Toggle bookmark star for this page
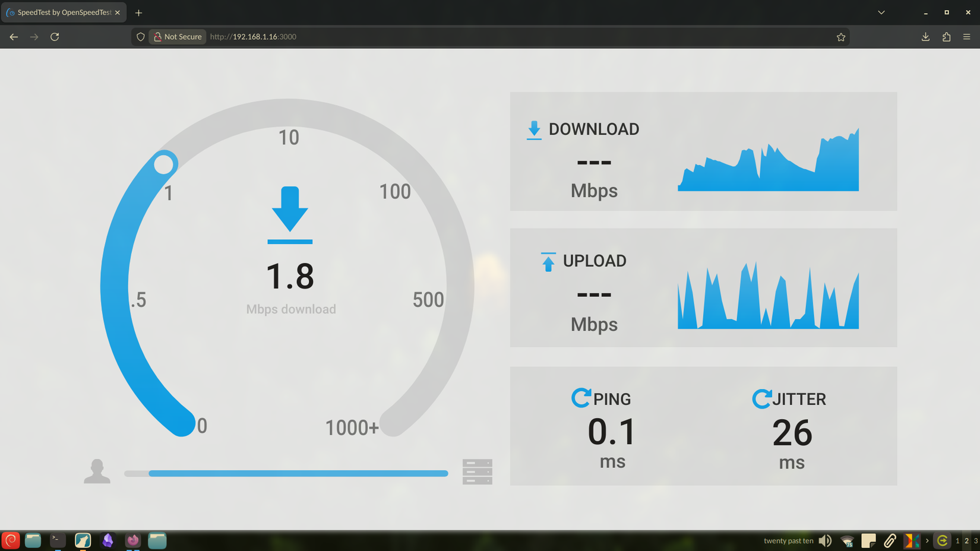Screen dimensions: 980x551 click(x=840, y=36)
